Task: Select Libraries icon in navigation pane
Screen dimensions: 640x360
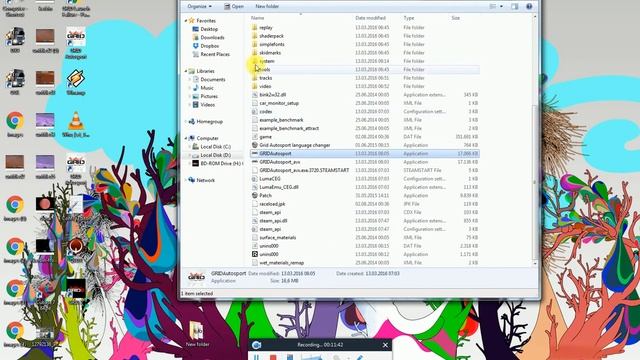Action: click(x=191, y=71)
